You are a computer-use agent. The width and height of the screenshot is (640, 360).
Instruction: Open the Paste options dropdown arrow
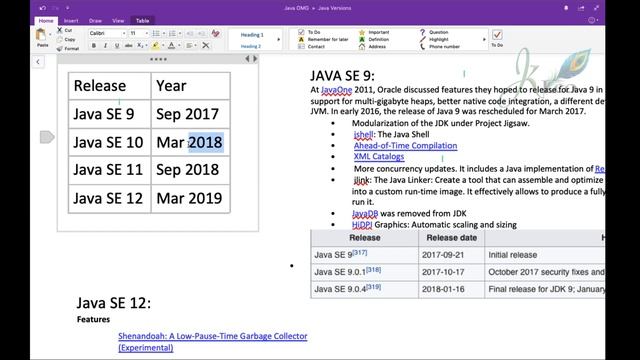(50, 35)
